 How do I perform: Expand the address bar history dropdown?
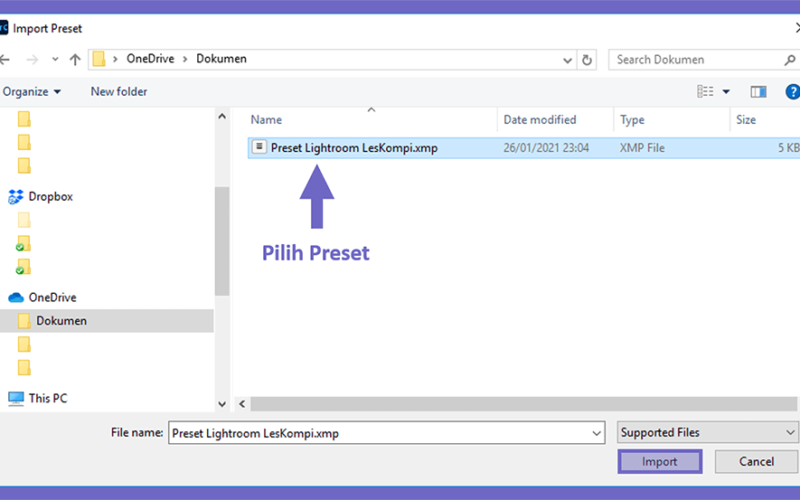coord(567,60)
